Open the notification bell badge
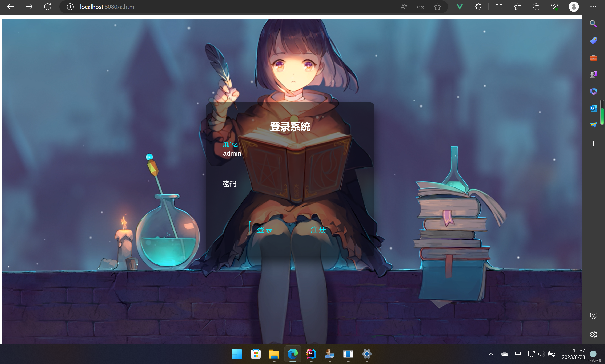The width and height of the screenshot is (605, 364). pyautogui.click(x=593, y=354)
